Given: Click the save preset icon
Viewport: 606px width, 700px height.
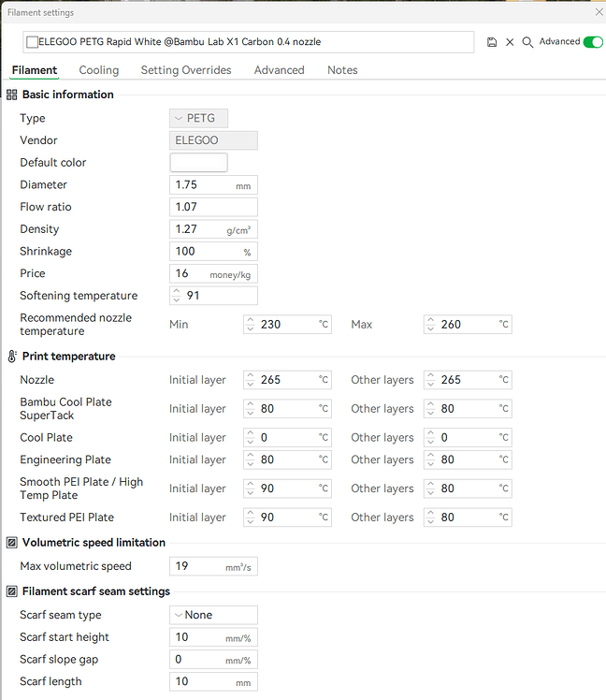Looking at the screenshot, I should click(492, 42).
